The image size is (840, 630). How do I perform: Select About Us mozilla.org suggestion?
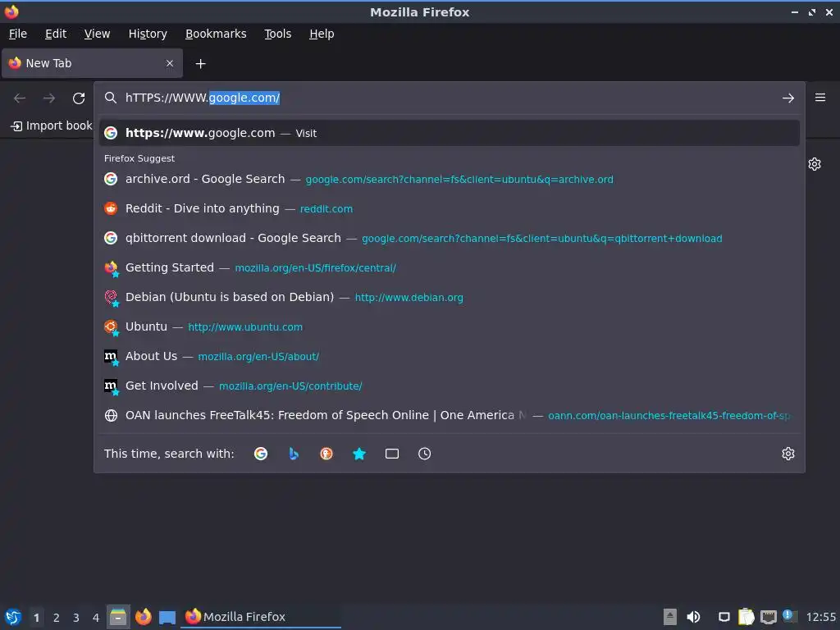450,356
